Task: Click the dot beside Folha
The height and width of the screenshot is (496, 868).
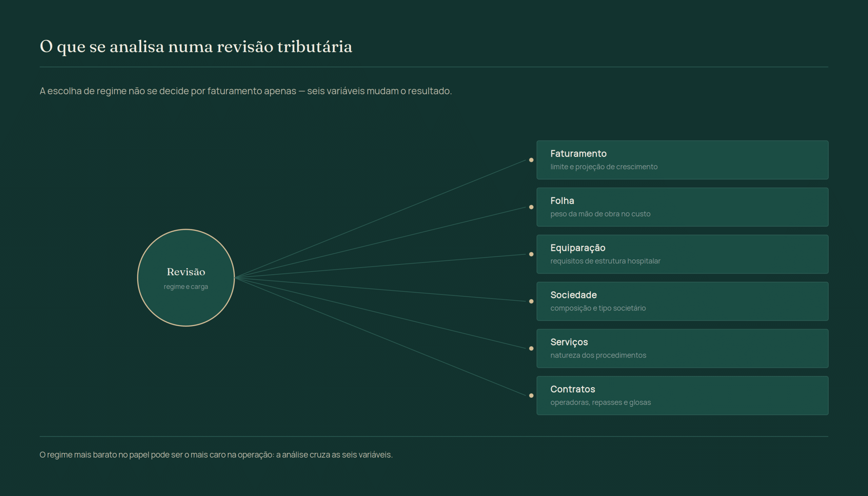Action: [x=531, y=207]
